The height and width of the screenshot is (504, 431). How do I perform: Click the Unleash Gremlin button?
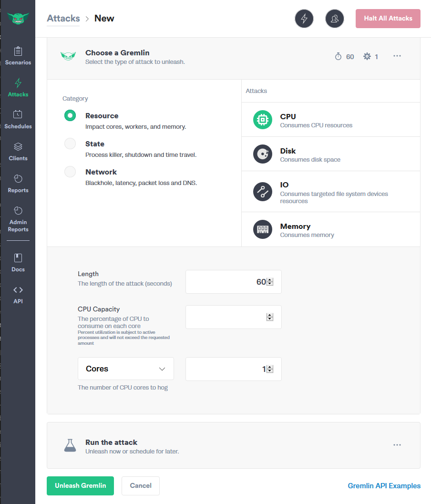tap(81, 486)
